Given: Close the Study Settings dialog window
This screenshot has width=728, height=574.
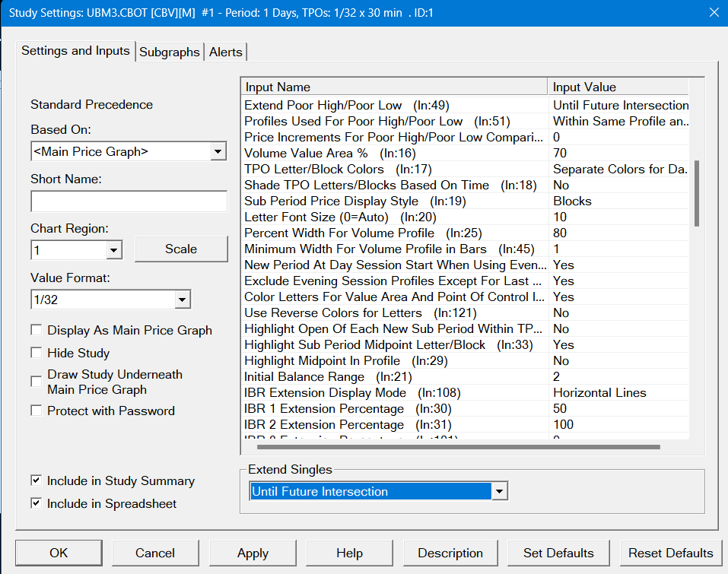Looking at the screenshot, I should click(x=713, y=12).
